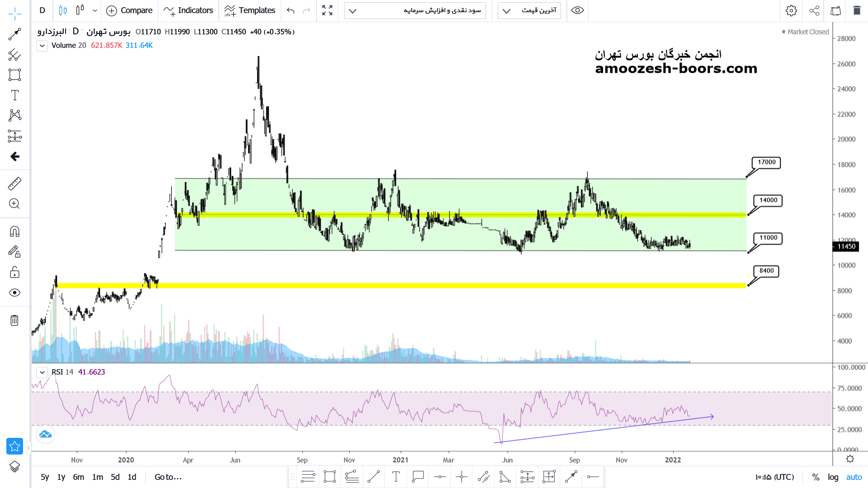The image size is (868, 488).
Task: Toggle the eye icon in top toolbar
Action: 577,10
